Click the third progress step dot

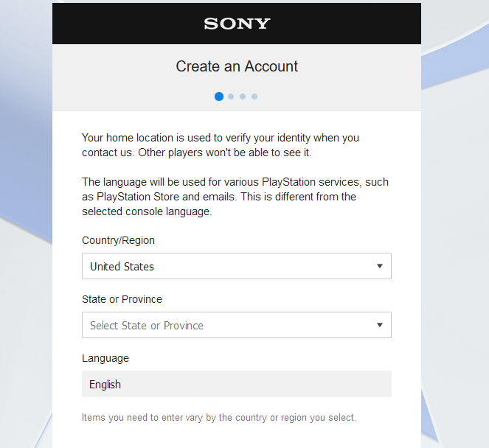243,97
